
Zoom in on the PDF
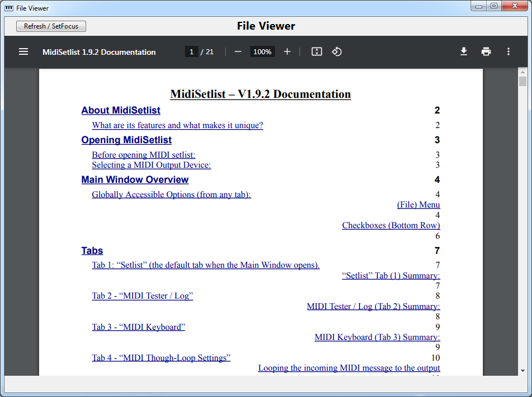tap(287, 51)
